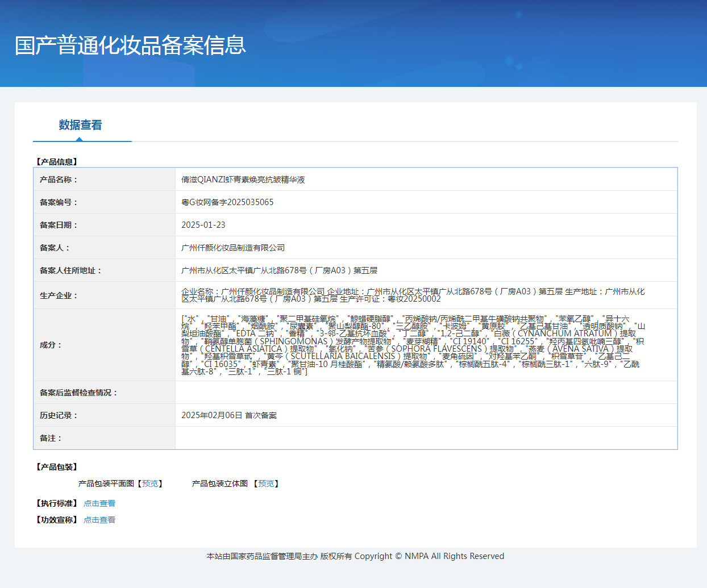Click the 备案编号 value 粤G妆网备字2025035065
Screen dimensions: 707x588
(x=227, y=202)
